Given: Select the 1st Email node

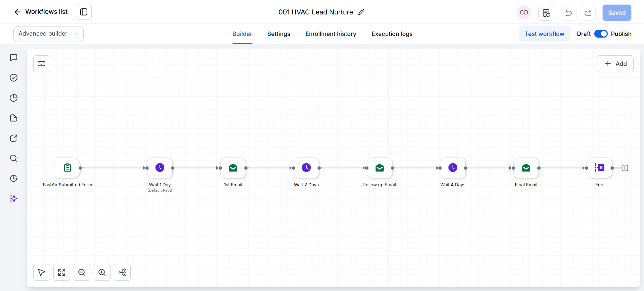Looking at the screenshot, I should pyautogui.click(x=233, y=168).
